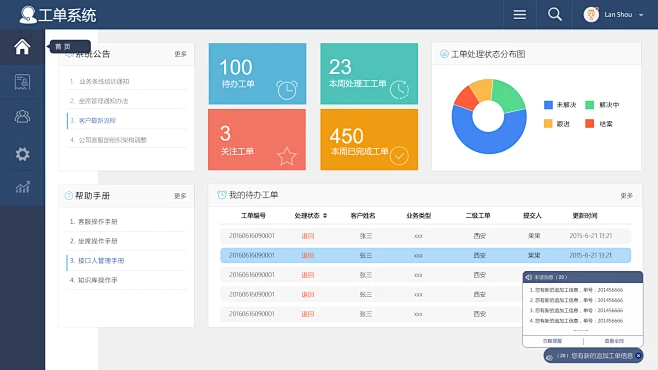Click the 工单系统 title text

tap(67, 16)
